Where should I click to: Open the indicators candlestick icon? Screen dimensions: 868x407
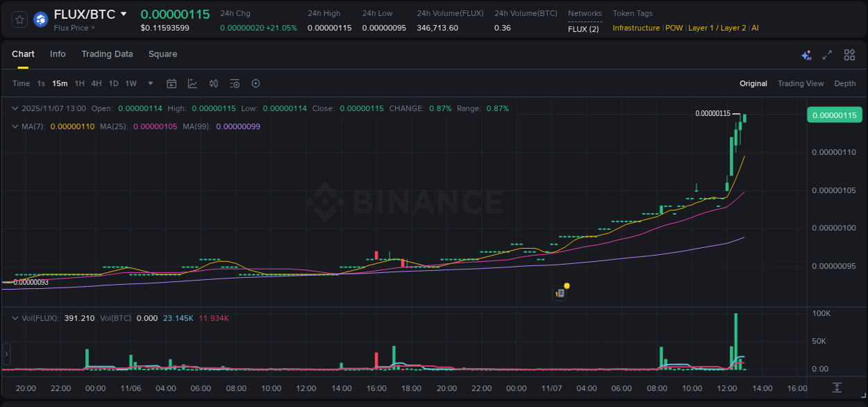213,83
